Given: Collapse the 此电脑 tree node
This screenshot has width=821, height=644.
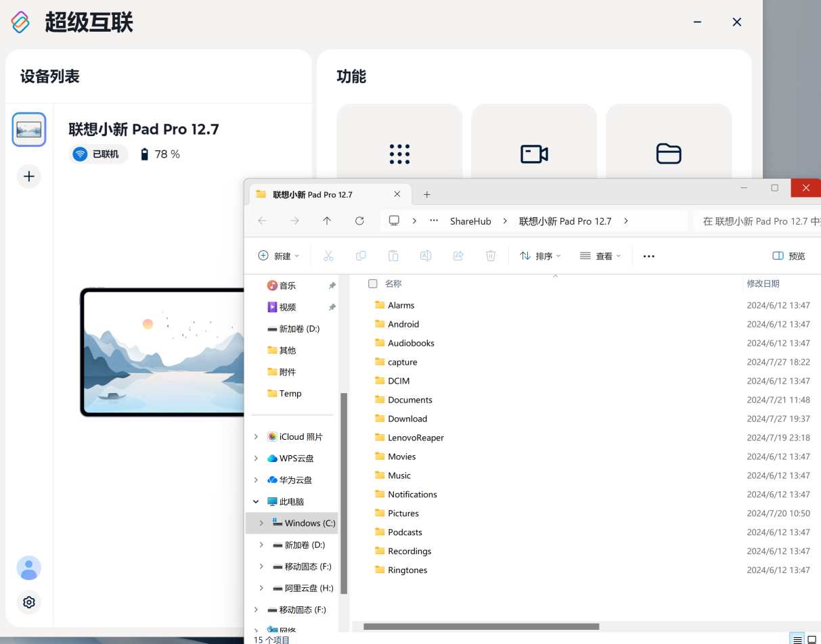Looking at the screenshot, I should pos(256,502).
